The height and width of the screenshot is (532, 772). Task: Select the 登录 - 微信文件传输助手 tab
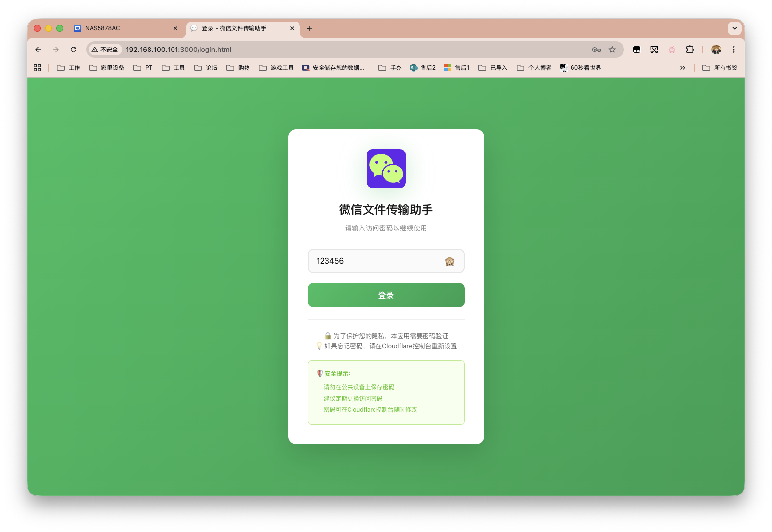[x=243, y=28]
